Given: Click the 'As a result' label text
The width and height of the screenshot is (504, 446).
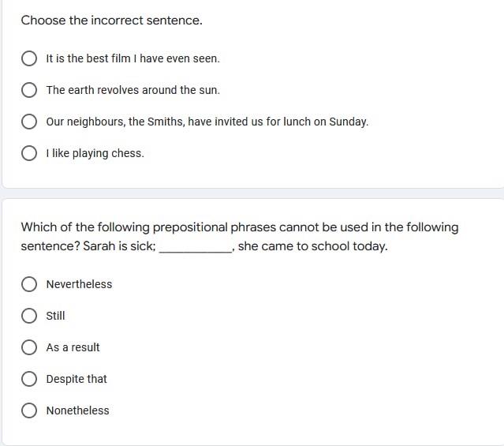Looking at the screenshot, I should [73, 347].
